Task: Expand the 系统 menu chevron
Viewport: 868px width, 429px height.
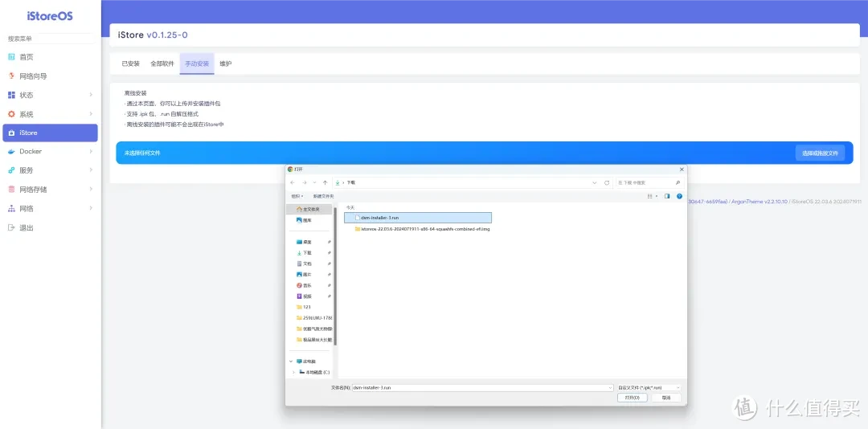Action: click(91, 114)
